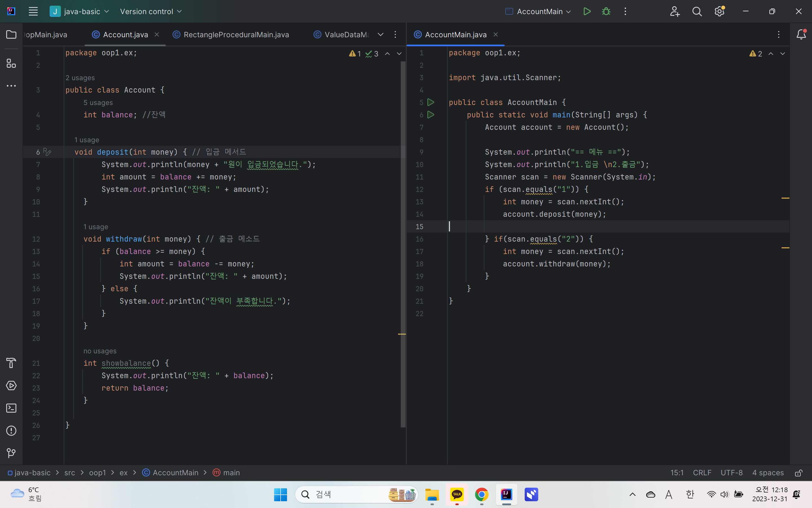Go to previous highlighted error in AccountMain.java
The height and width of the screenshot is (508, 812).
coord(771,54)
